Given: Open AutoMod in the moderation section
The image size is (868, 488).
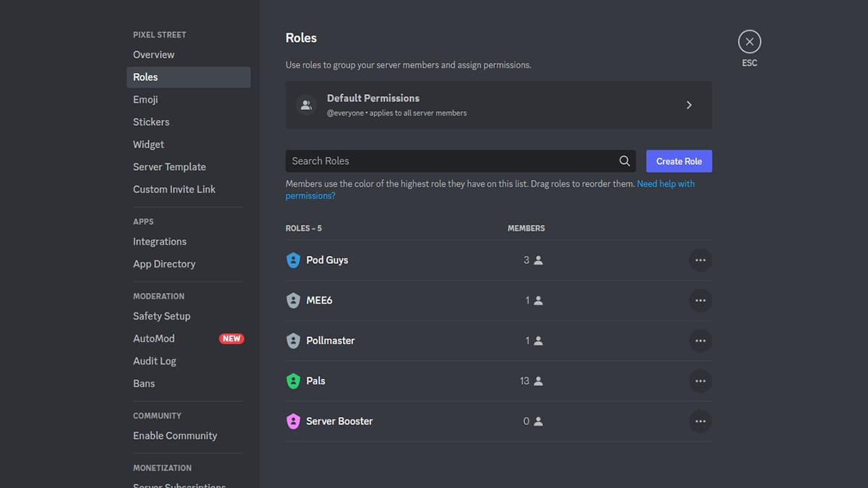Looking at the screenshot, I should pos(154,338).
